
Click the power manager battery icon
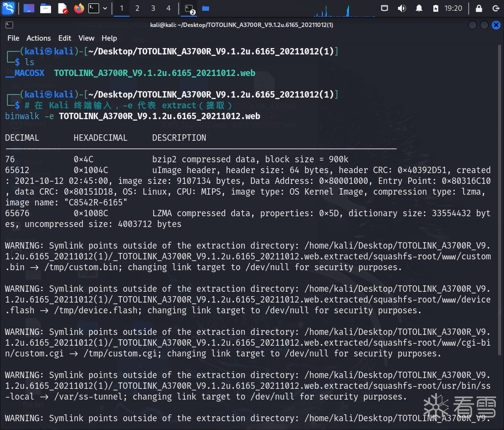point(435,8)
